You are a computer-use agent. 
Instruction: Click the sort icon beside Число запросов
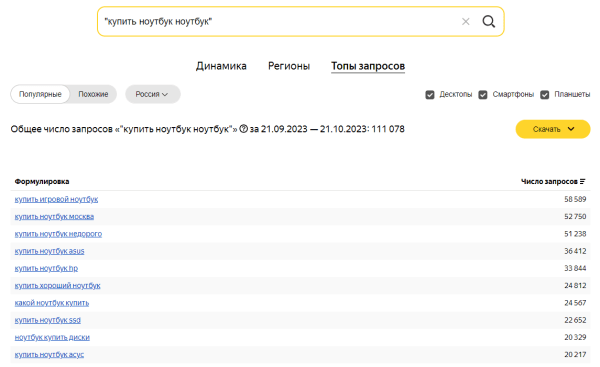click(x=582, y=181)
